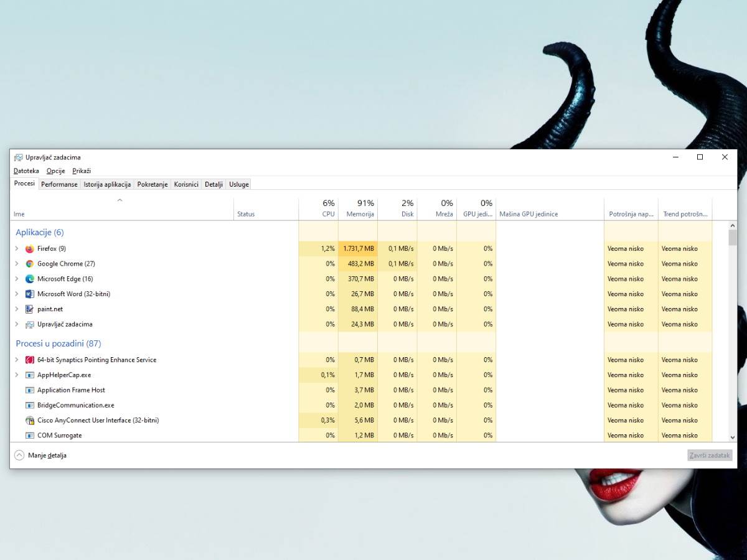Click the Firefox icon in the process list
This screenshot has height=560, width=747.
coord(30,248)
